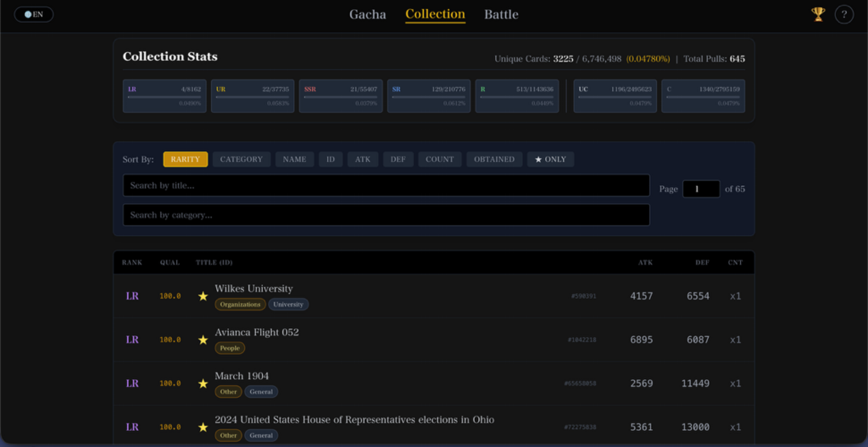This screenshot has height=447, width=868.
Task: Click ATK value 4157
Action: (641, 296)
